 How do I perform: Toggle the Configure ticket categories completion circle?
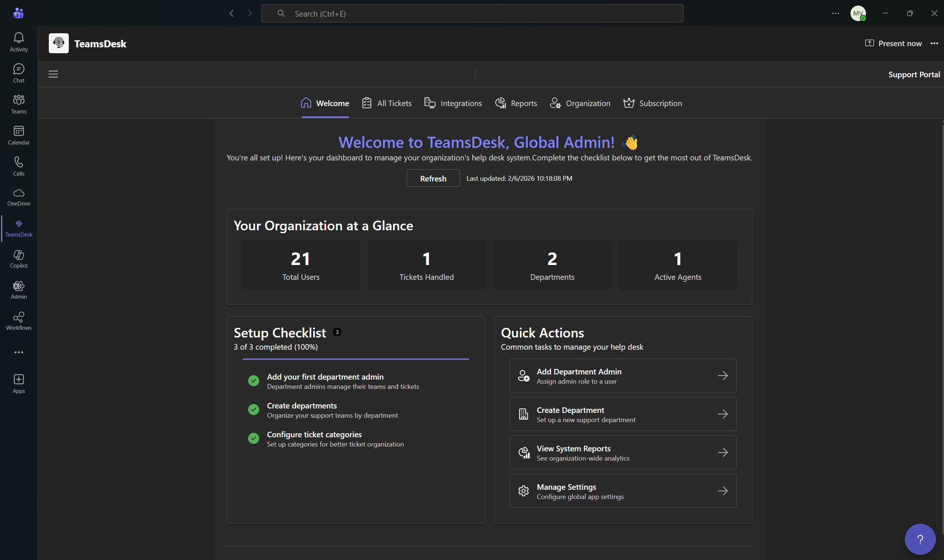(x=253, y=438)
